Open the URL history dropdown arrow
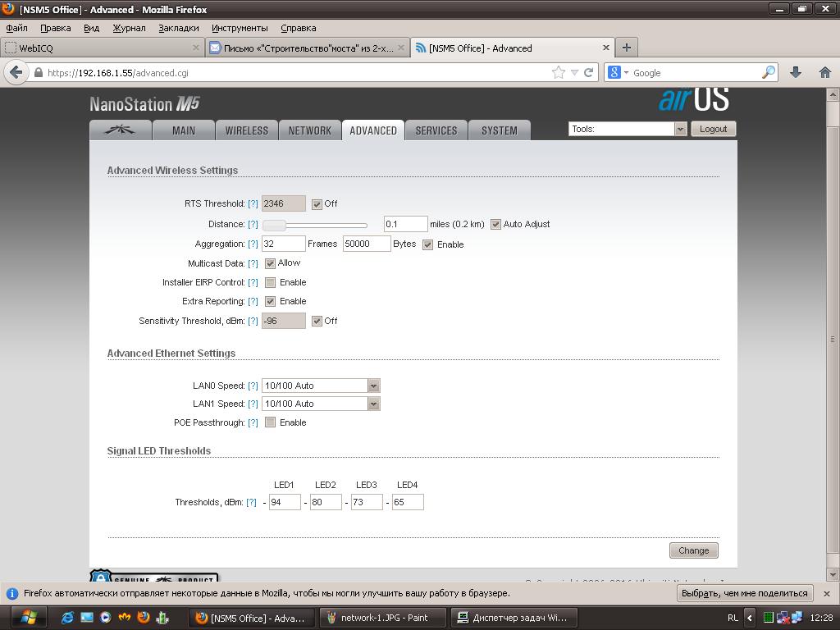 [574, 72]
